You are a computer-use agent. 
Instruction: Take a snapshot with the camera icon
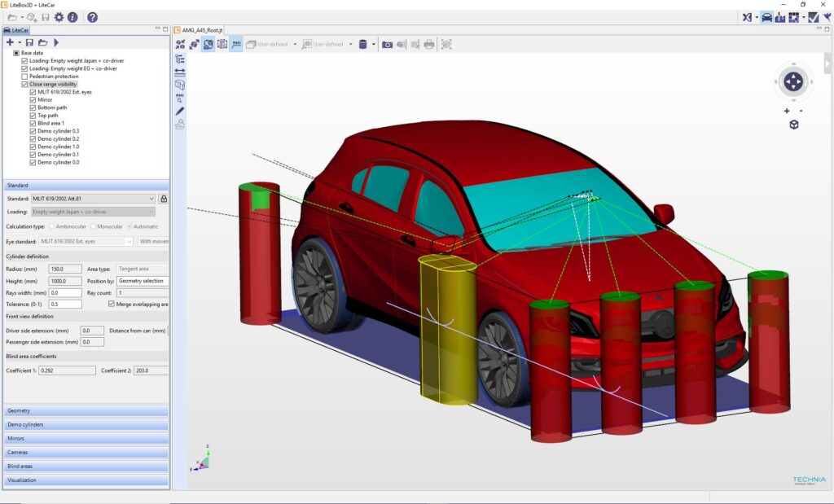(387, 44)
